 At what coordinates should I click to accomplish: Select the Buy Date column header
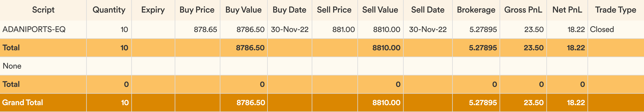tap(289, 10)
